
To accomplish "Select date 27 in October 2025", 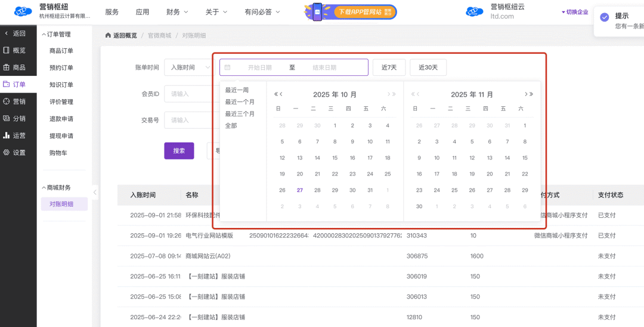I will coord(300,190).
